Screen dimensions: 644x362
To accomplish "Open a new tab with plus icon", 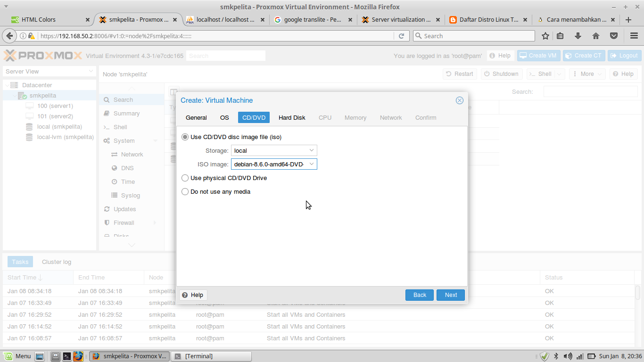I will [x=628, y=20].
